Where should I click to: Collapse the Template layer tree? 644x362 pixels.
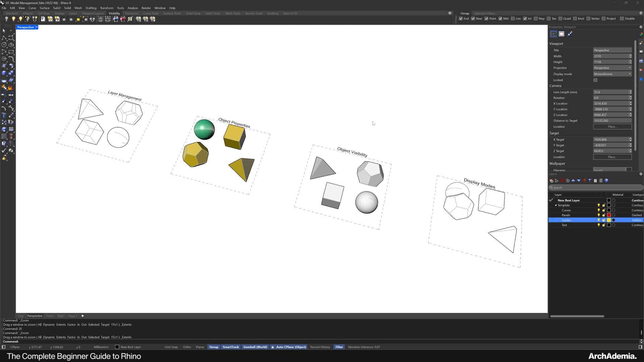tap(556, 205)
